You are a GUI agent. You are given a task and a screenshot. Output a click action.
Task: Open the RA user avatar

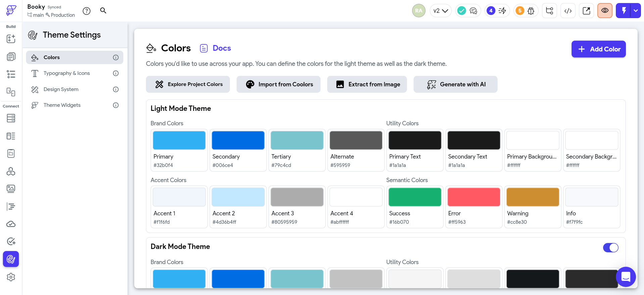418,11
